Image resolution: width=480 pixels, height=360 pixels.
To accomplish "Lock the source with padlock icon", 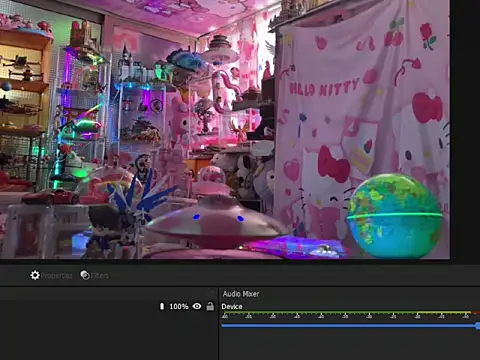I will coord(210,306).
